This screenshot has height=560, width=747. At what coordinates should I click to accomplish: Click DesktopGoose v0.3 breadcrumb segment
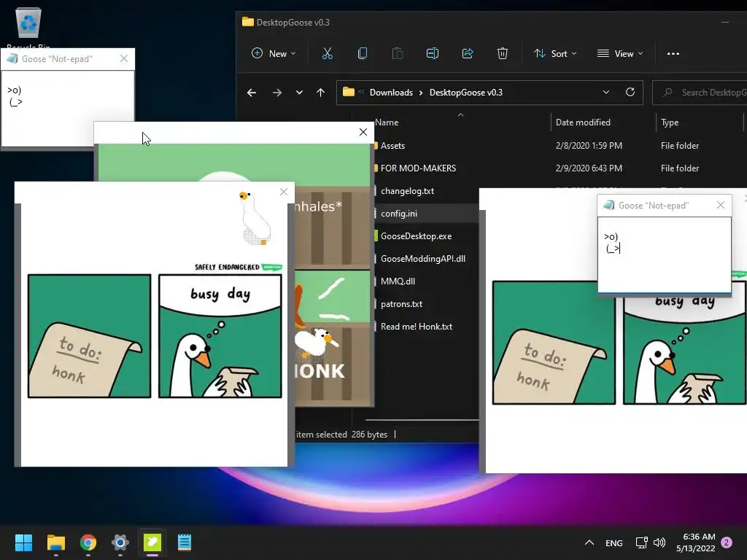pyautogui.click(x=466, y=93)
